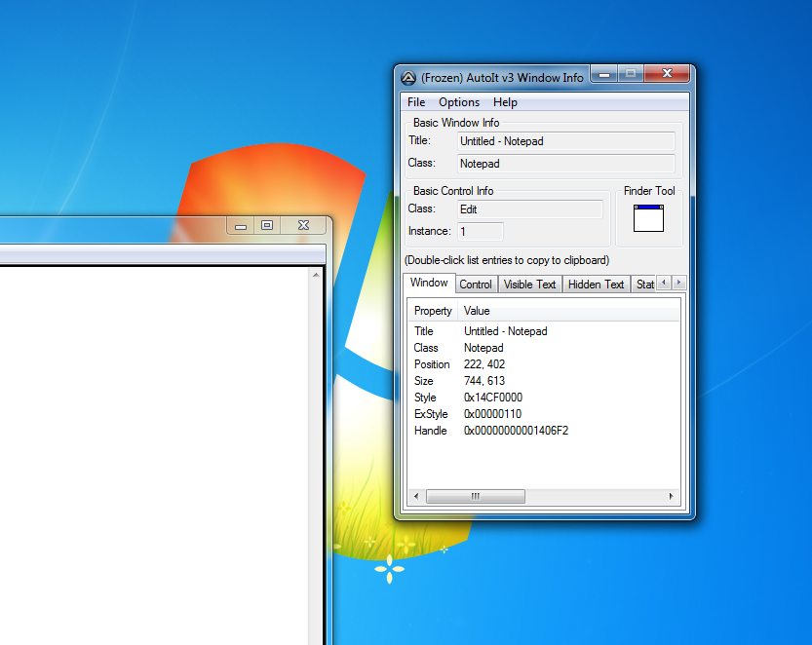Click the Notepad vertical scrollbar up arrow

point(316,276)
